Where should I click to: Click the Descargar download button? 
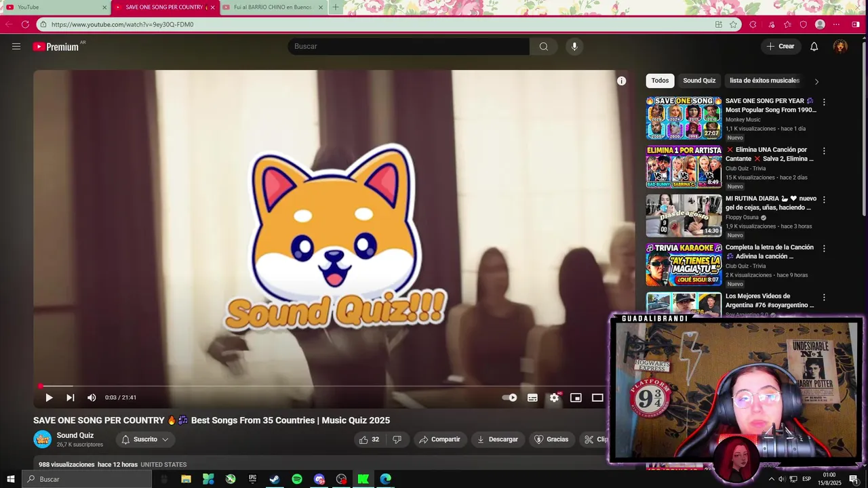(498, 439)
